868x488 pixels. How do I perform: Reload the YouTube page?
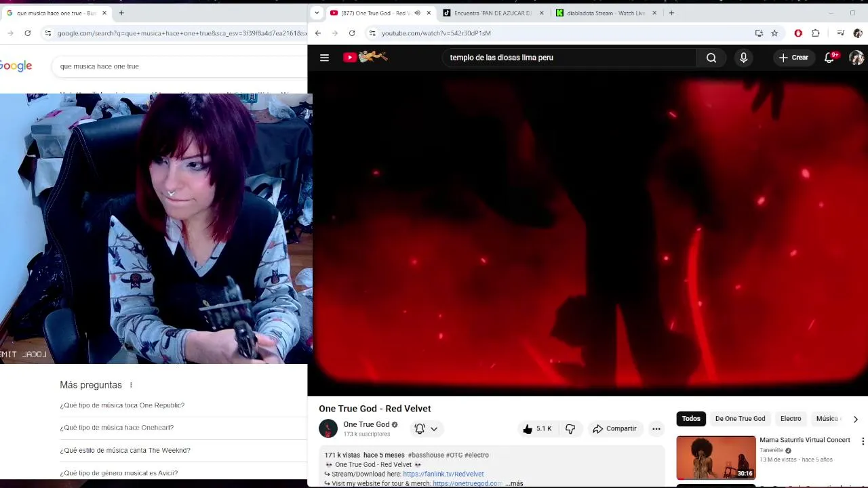click(352, 33)
